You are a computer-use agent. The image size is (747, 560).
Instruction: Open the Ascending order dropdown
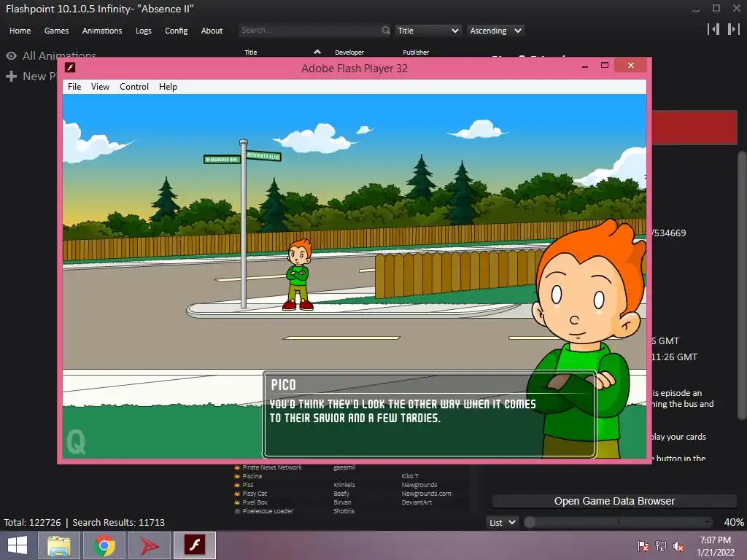[x=495, y=31]
